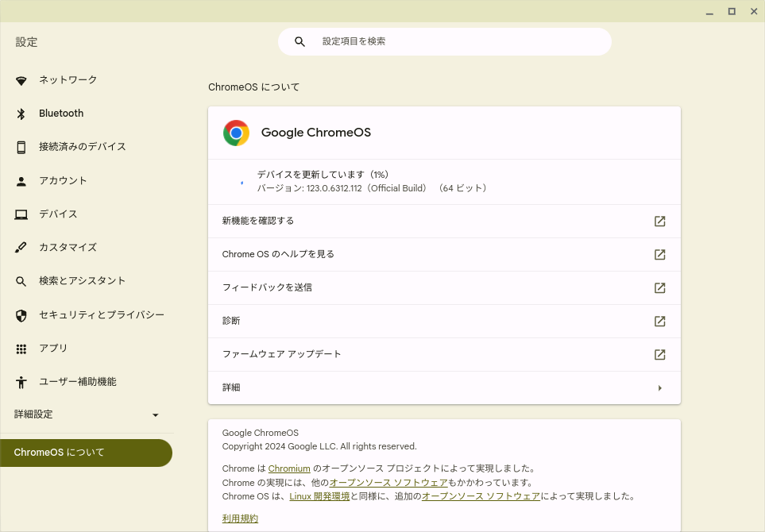Click the phone icon beside 接続済みのデバイス
765x532 pixels.
tap(21, 147)
